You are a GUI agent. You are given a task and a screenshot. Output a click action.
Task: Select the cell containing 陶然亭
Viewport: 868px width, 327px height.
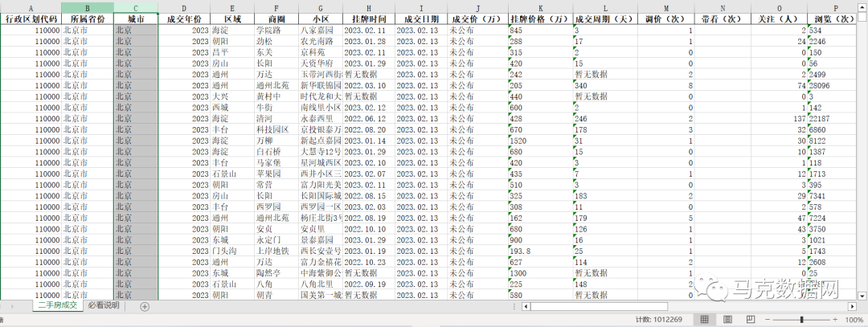(x=276, y=273)
